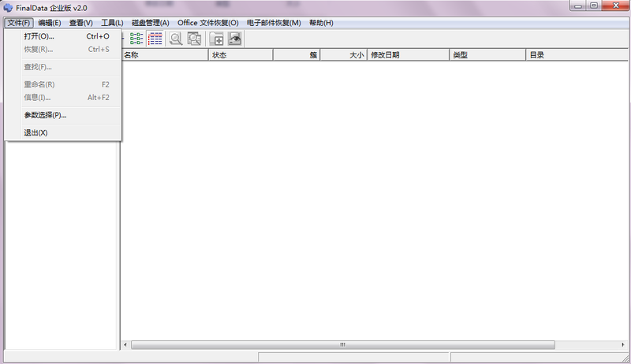
Task: Open the 磁盘管理(A) menu
Action: click(151, 23)
